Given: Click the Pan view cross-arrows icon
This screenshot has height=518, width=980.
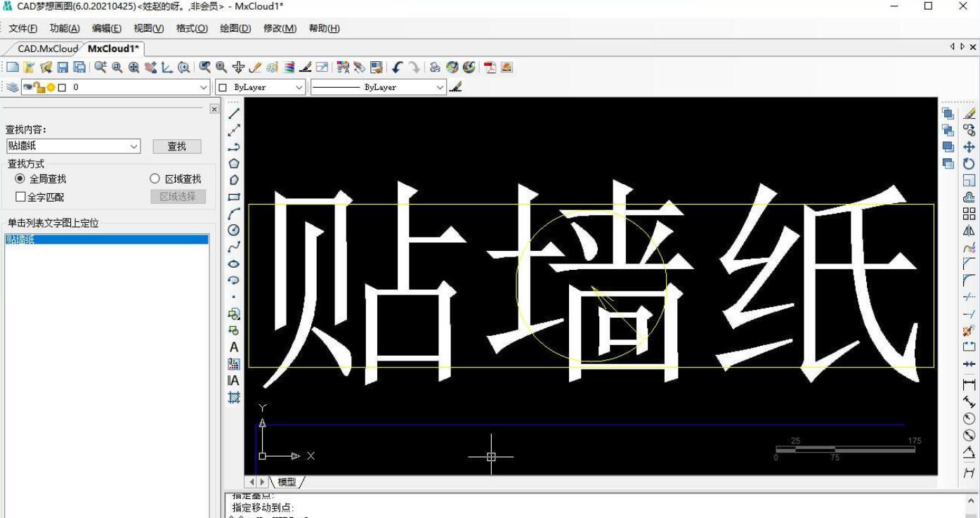Looking at the screenshot, I should (x=238, y=67).
